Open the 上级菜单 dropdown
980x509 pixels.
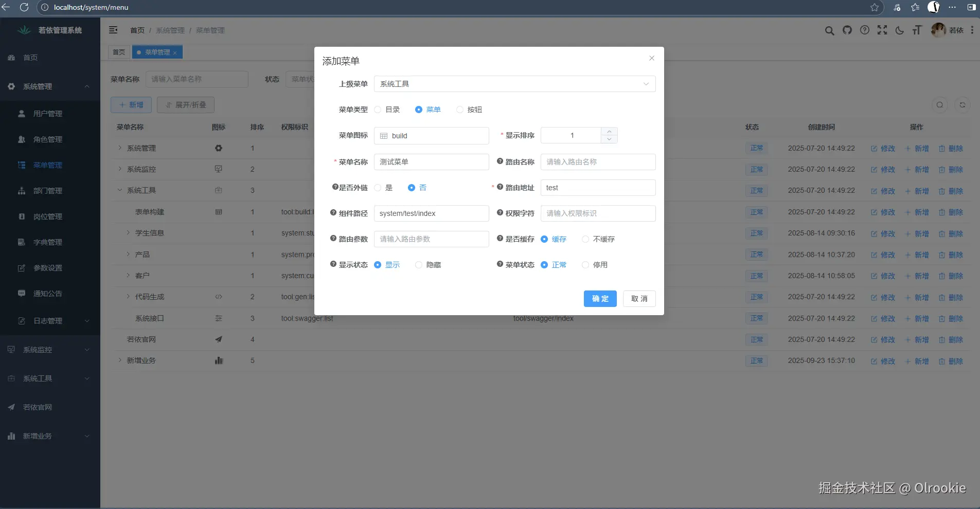(x=514, y=84)
